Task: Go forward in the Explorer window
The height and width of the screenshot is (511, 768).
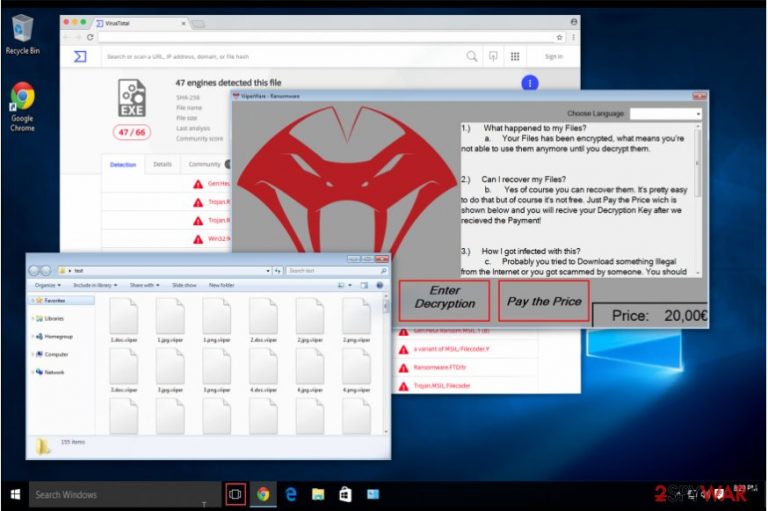Action: point(46,270)
